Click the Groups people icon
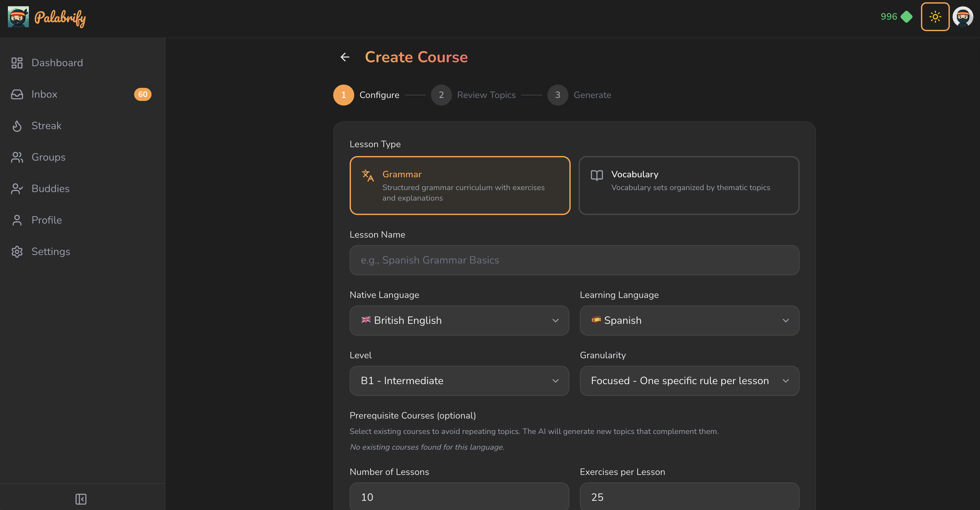Screen dimensions: 980x510 17,157
